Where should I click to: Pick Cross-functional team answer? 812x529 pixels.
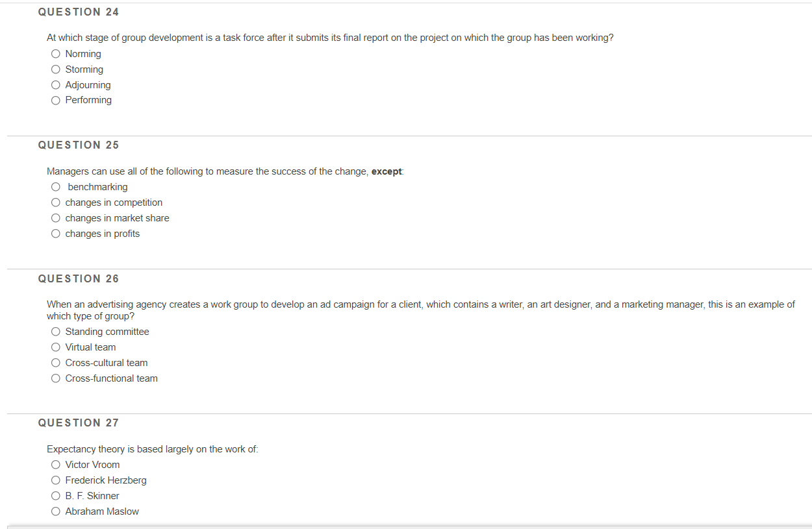click(x=55, y=378)
